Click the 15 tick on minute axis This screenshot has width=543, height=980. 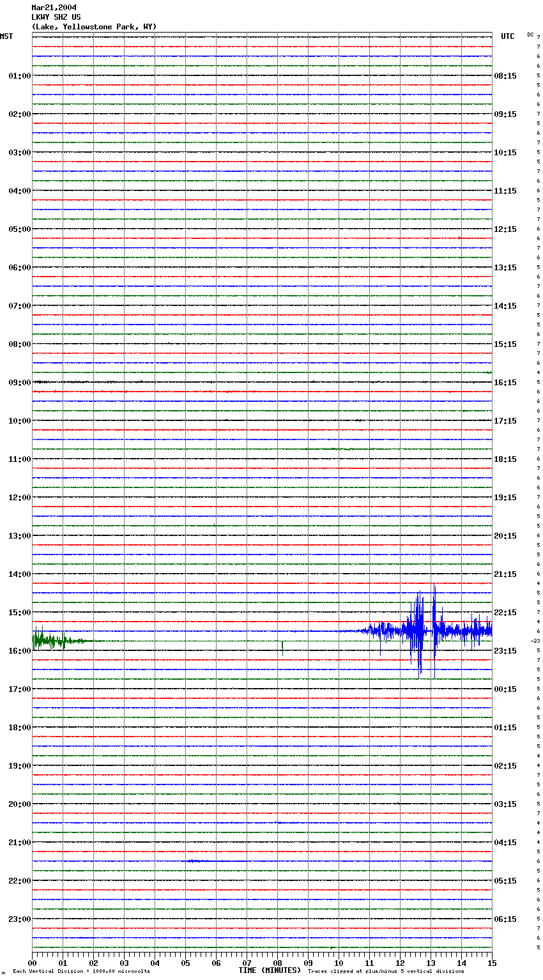click(x=491, y=963)
